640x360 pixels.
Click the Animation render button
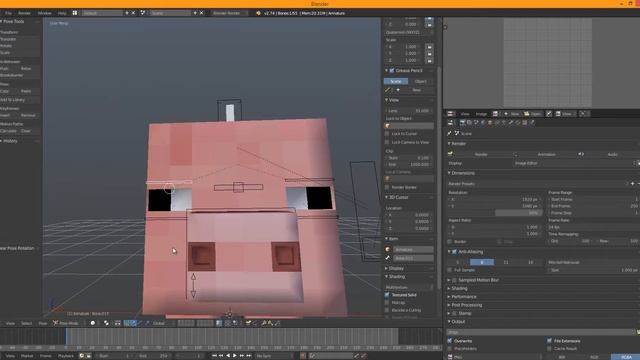(x=546, y=154)
